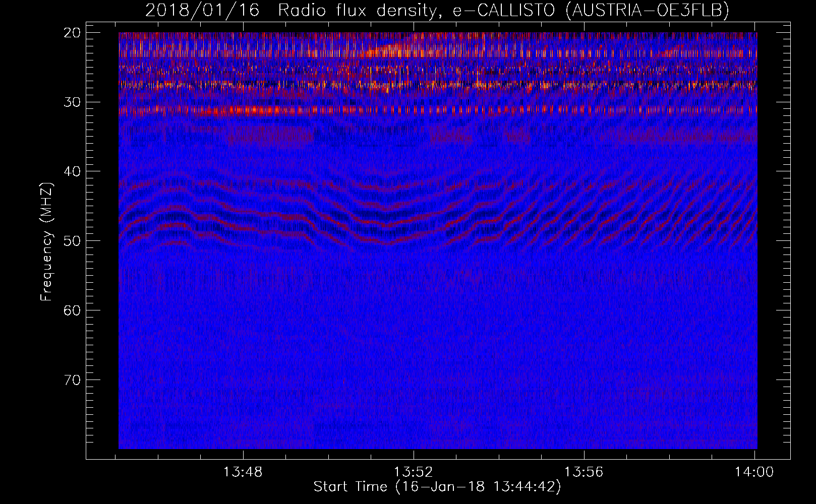Click the '14:00' time tick label
Viewport: 816px width, 504px height.
(x=754, y=472)
